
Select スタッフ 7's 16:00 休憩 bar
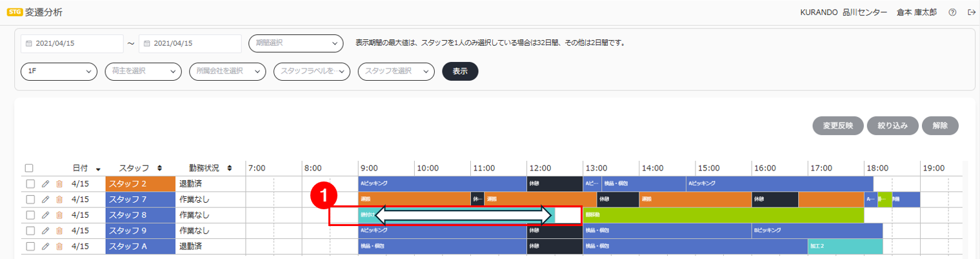775,199
